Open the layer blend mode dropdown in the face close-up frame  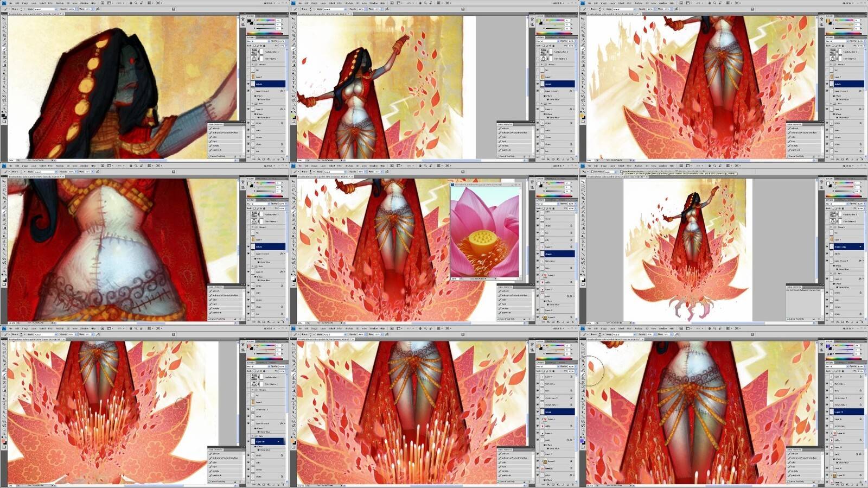tap(258, 41)
